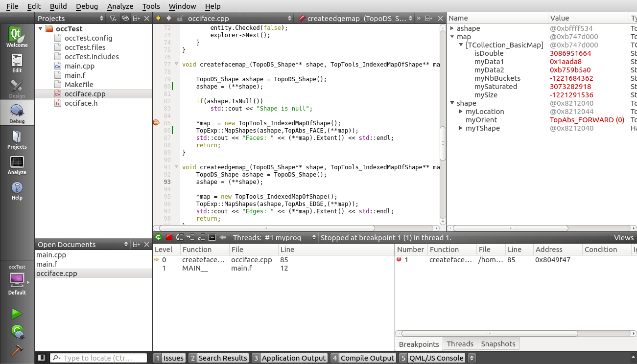Screen dimensions: 637x364
Task: Open the Build menu
Action: point(58,6)
